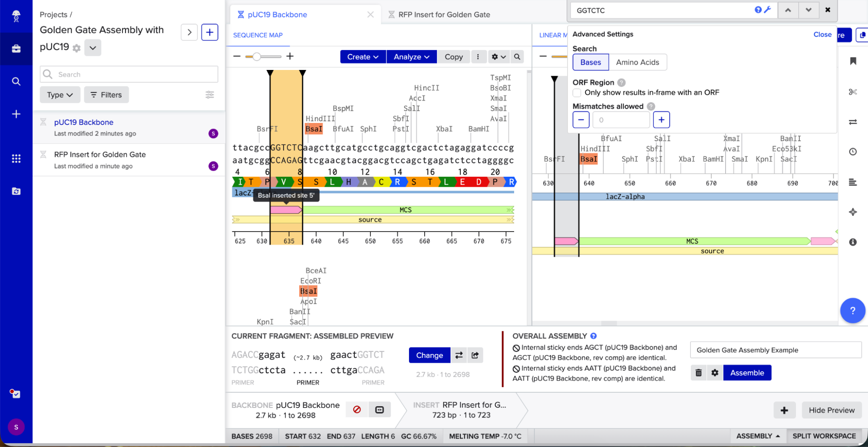
Task: Close the Advanced Settings panel
Action: (822, 34)
